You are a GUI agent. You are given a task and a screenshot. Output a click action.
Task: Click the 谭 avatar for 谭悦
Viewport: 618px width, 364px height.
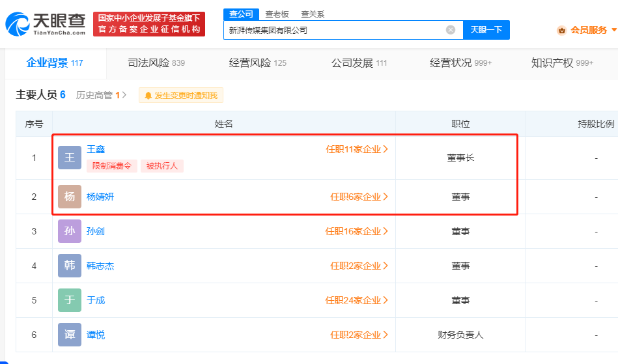point(70,335)
